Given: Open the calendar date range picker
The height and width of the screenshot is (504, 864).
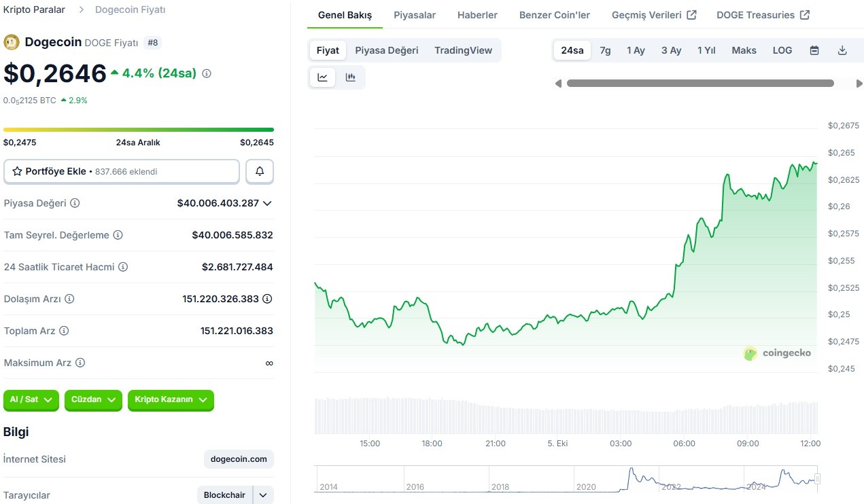Looking at the screenshot, I should point(814,50).
